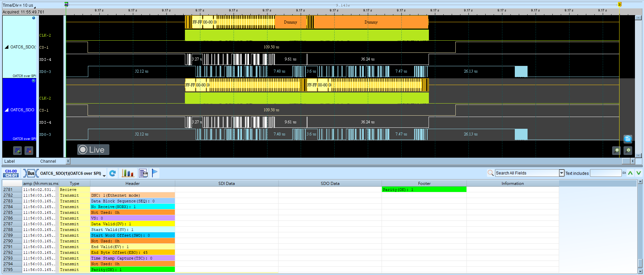The image size is (644, 275).
Task: Click the add channel waveform icon
Action: tap(17, 151)
